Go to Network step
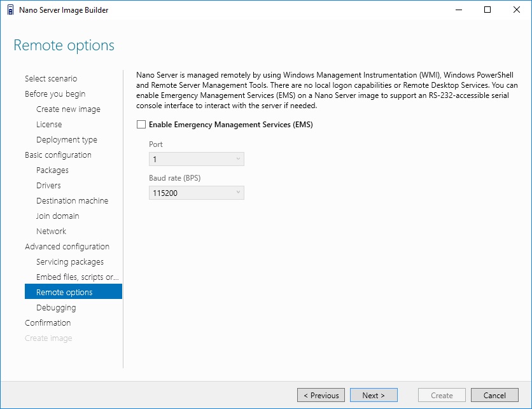The image size is (532, 409). coord(52,232)
